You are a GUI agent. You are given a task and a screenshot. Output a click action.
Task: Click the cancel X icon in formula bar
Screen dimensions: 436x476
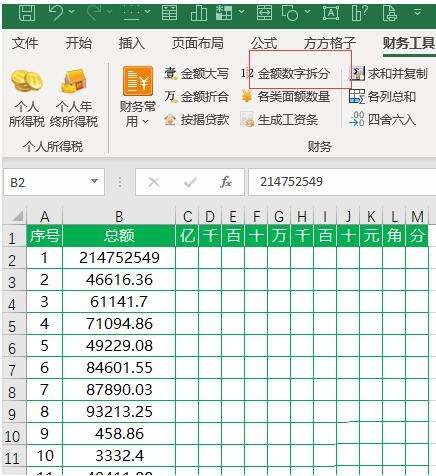click(x=153, y=182)
